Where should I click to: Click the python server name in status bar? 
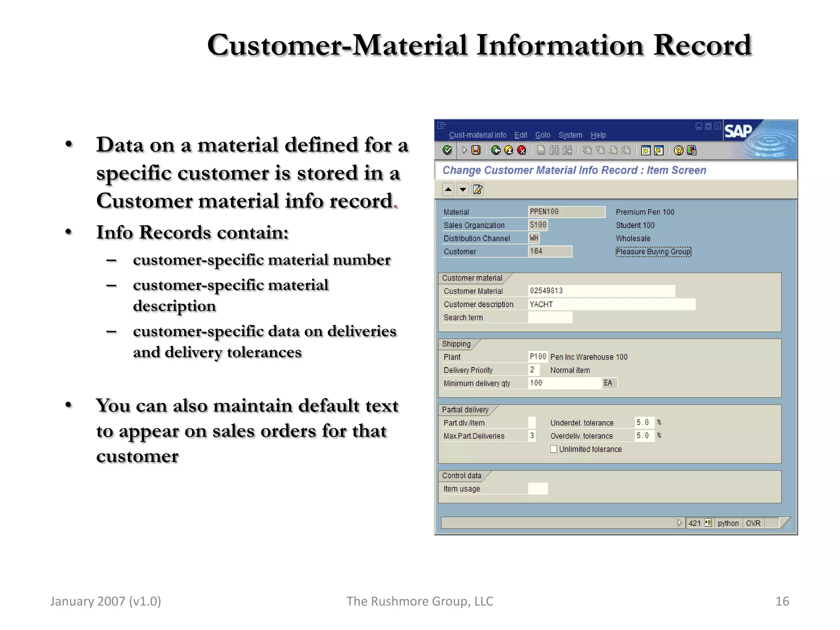click(728, 523)
